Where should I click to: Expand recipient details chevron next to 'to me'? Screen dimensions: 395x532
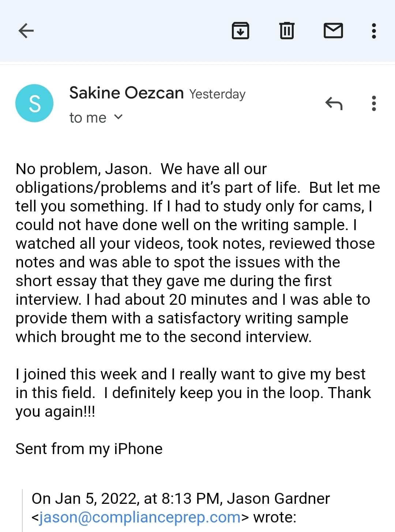(x=118, y=117)
